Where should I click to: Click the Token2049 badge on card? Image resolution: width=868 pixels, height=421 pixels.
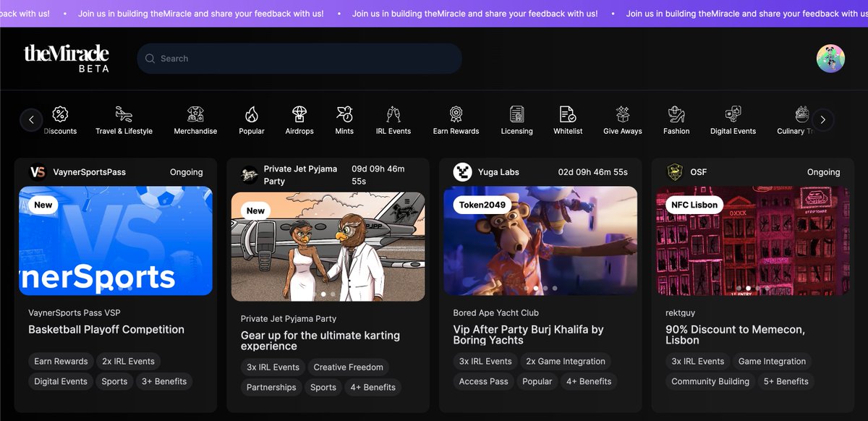point(482,205)
